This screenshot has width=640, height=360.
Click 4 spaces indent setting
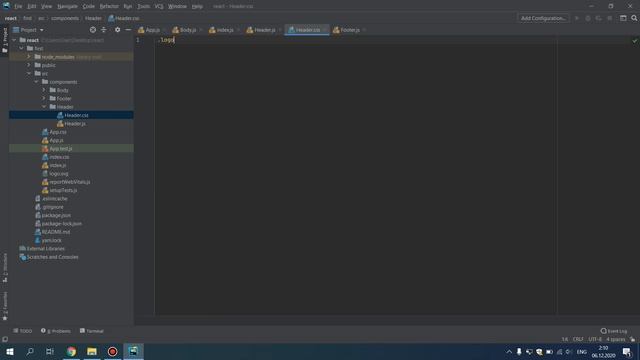616,339
